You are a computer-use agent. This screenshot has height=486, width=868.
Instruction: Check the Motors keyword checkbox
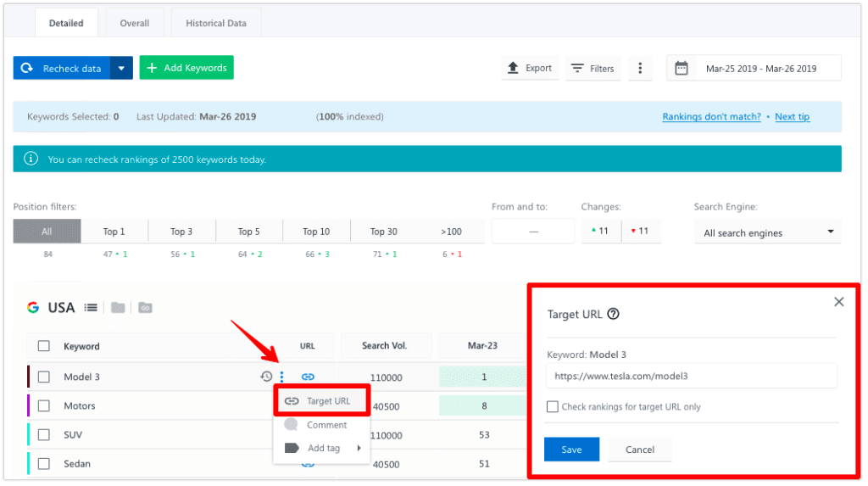(44, 405)
